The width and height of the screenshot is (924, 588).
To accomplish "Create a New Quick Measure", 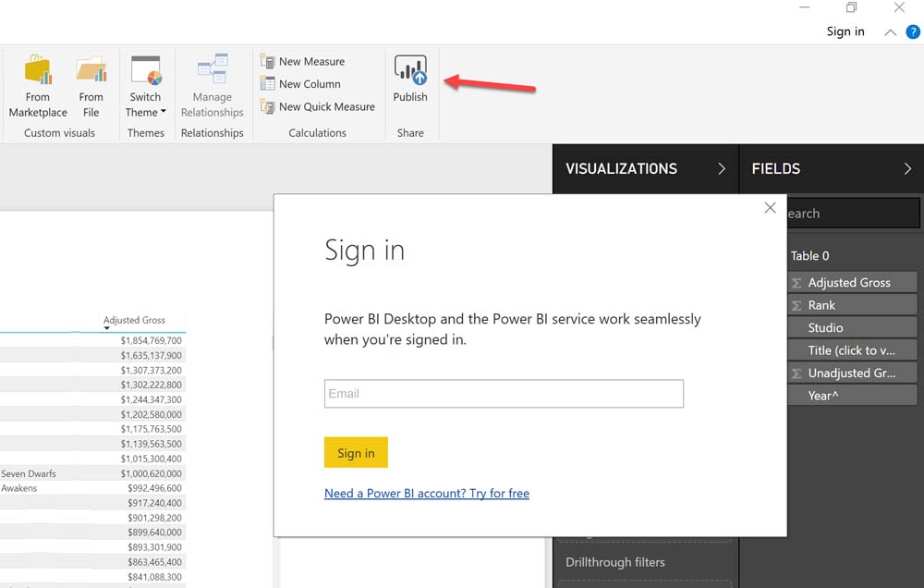I will pos(318,106).
